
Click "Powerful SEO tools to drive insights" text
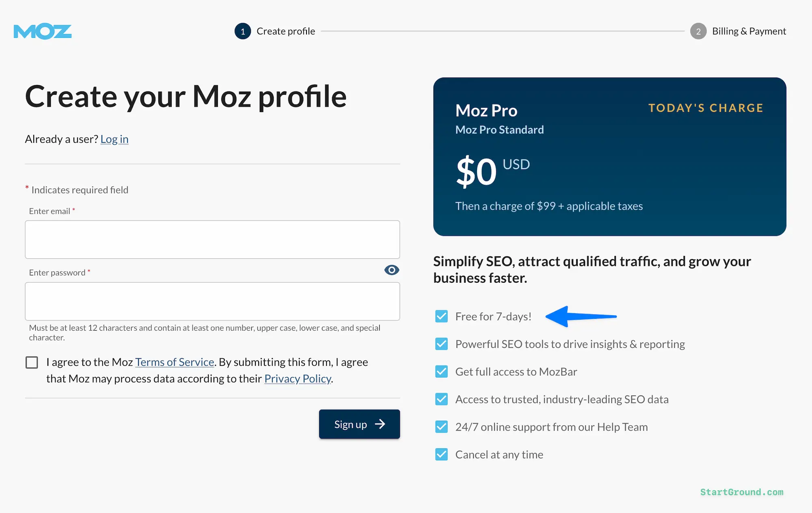pos(570,344)
